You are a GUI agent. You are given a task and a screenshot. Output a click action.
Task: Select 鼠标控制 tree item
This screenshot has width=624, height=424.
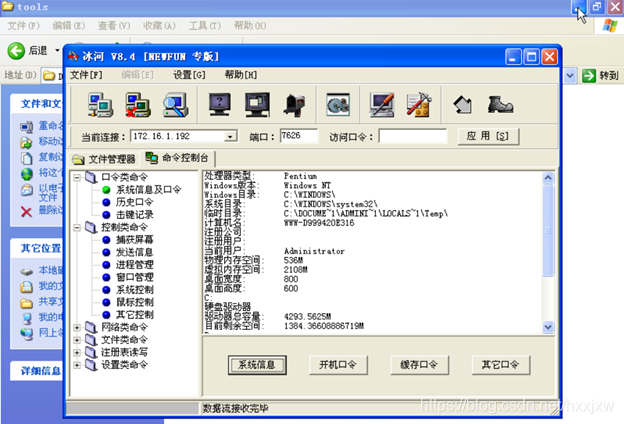(x=135, y=303)
